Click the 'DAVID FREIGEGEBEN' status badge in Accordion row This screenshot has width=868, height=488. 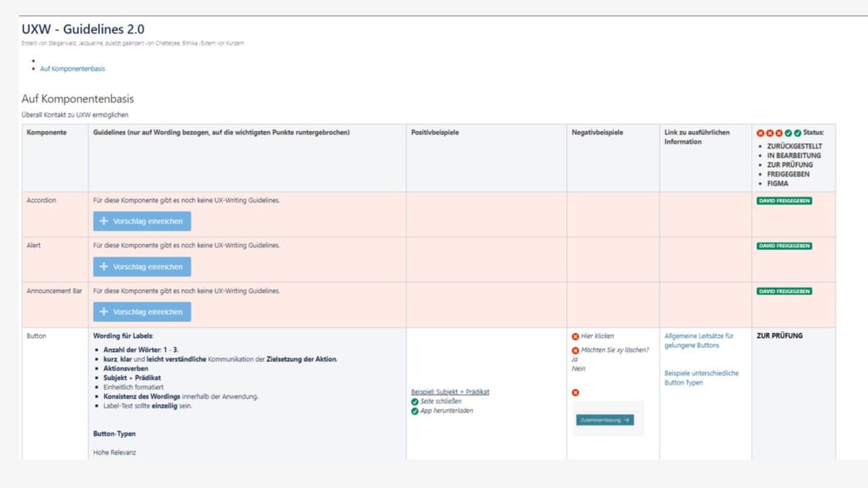(783, 201)
